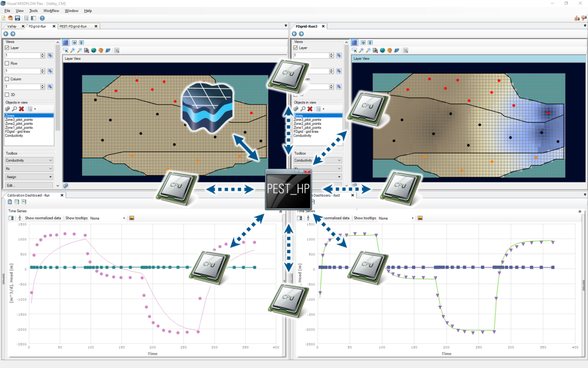Select the pan hand tool in FDgrid-Run3 viewer
Viewport: 588px width, 368px height.
click(390, 50)
